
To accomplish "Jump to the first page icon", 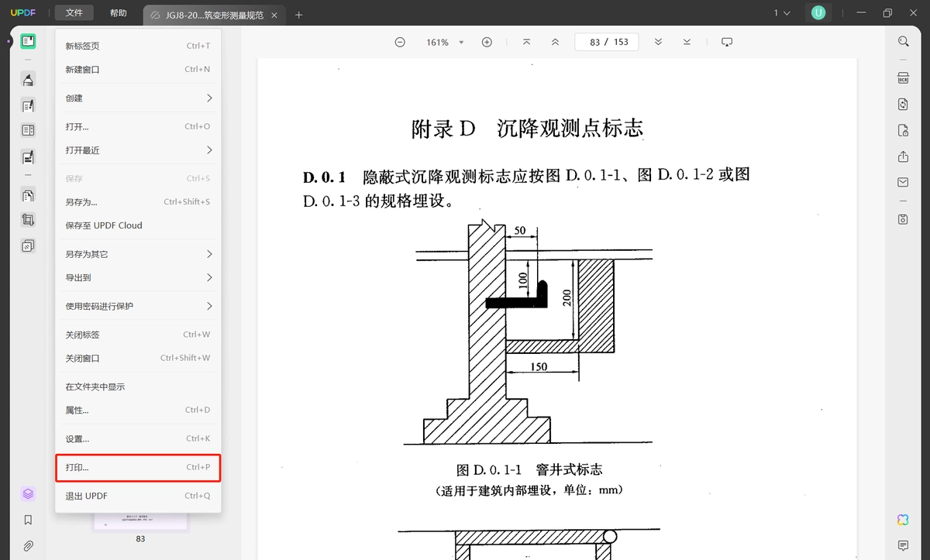I will tap(527, 42).
